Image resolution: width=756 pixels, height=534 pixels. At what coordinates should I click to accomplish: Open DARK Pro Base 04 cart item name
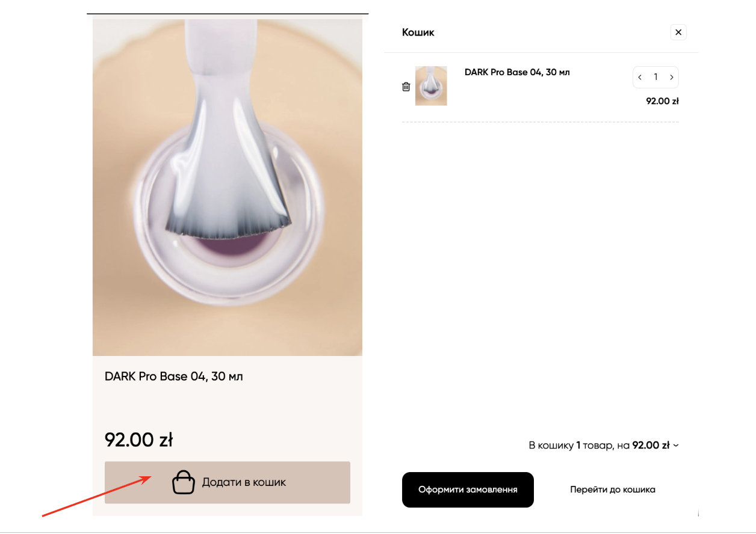[517, 72]
